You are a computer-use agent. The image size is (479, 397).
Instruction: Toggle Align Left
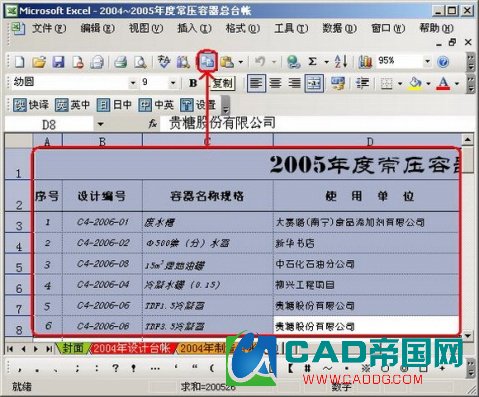pyautogui.click(x=256, y=83)
